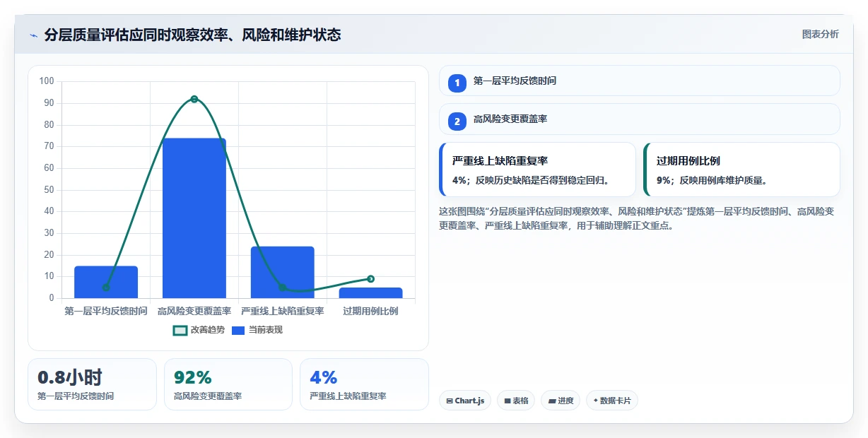Click the trend point above 过期用例比例
This screenshot has height=438, width=868.
pyautogui.click(x=371, y=279)
